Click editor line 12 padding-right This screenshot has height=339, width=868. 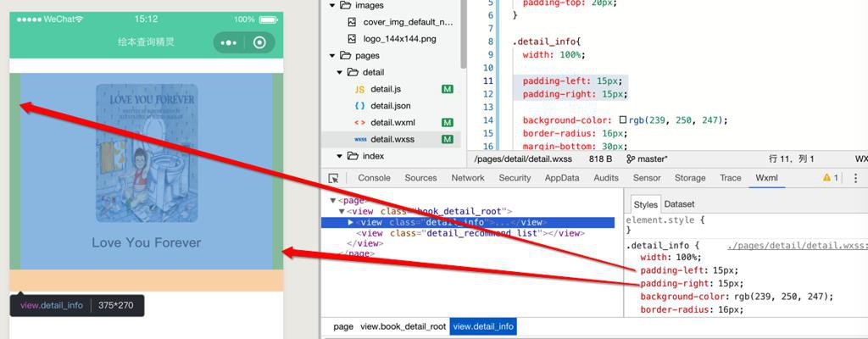coord(575,94)
